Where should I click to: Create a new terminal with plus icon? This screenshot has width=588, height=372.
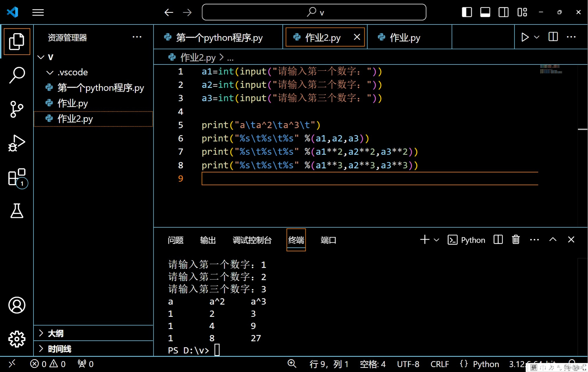[425, 239]
